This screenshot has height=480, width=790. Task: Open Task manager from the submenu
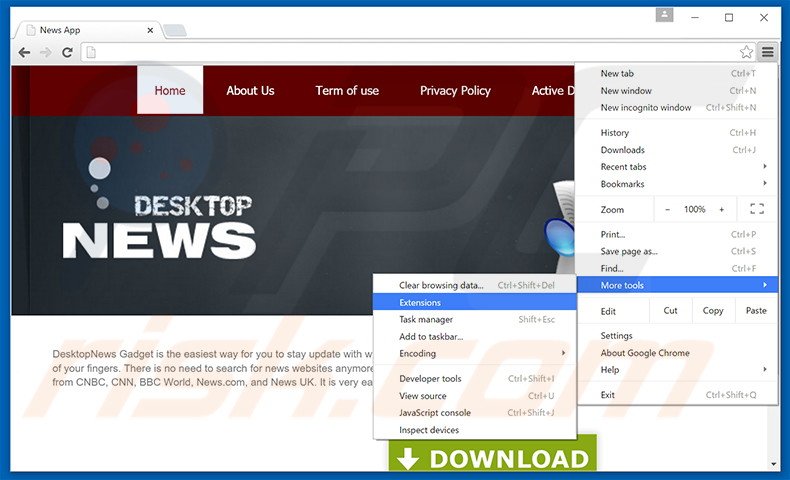click(x=475, y=319)
